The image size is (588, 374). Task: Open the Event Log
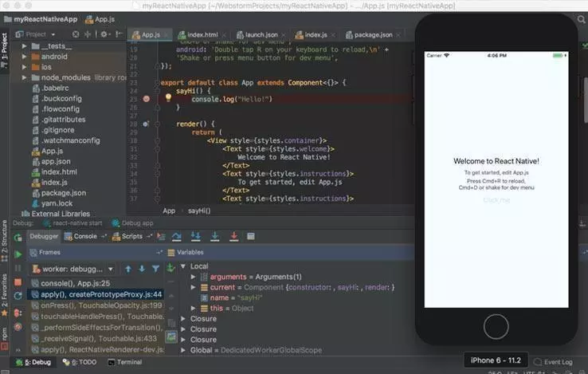pyautogui.click(x=553, y=362)
